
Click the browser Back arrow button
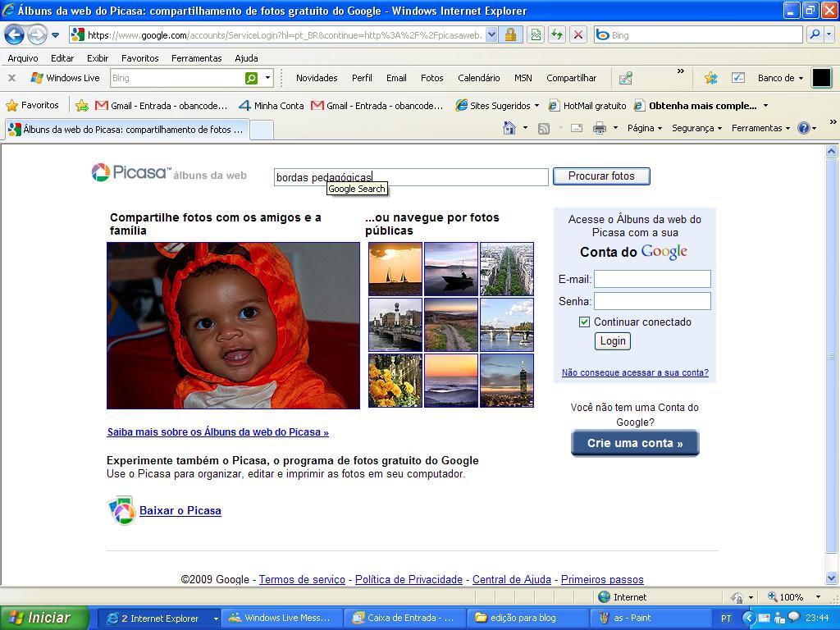[x=15, y=35]
